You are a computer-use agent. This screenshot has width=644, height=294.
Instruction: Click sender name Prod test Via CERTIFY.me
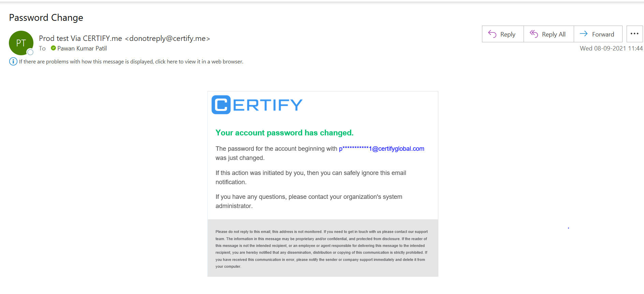[x=80, y=39]
